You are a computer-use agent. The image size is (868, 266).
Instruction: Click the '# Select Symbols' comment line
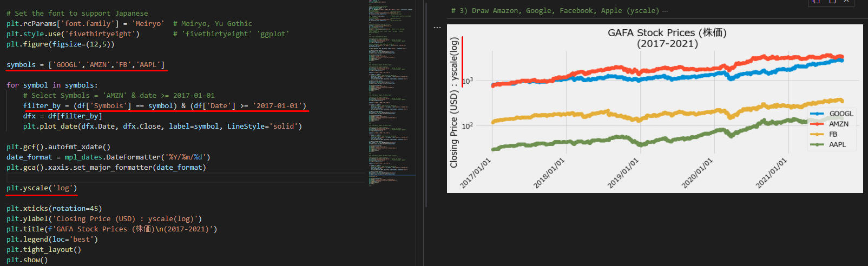[x=119, y=95]
